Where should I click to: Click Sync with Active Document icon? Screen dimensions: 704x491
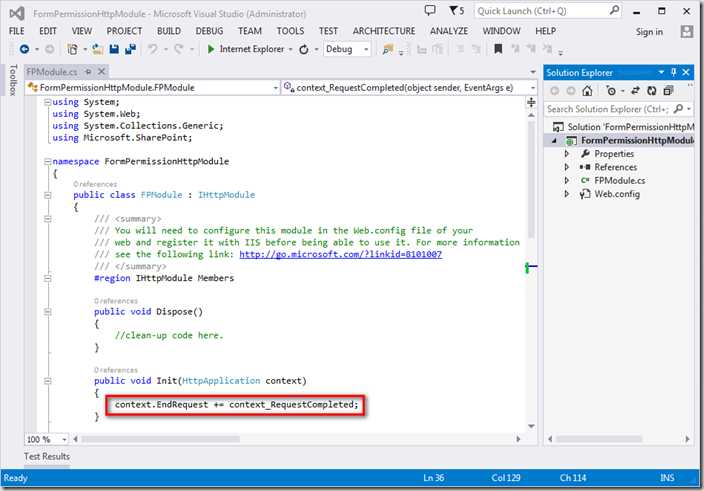pyautogui.click(x=635, y=91)
